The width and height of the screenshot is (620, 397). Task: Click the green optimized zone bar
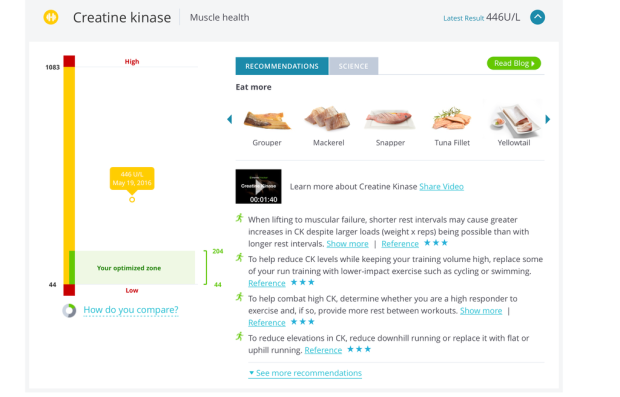[x=72, y=268]
